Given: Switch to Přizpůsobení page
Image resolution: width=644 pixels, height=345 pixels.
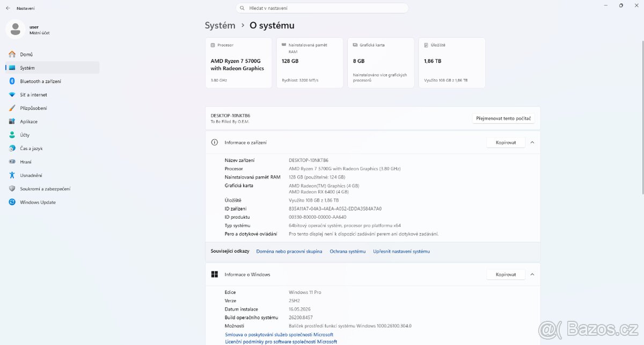Looking at the screenshot, I should click(52, 108).
